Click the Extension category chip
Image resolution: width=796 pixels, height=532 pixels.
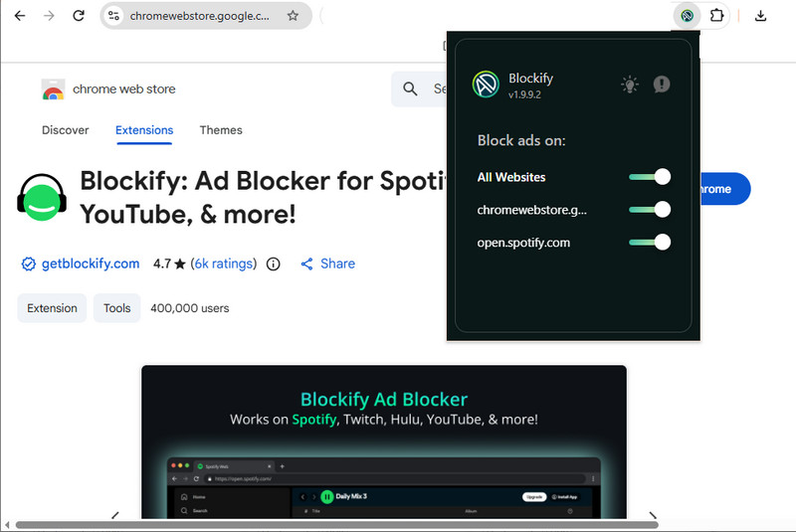(x=52, y=308)
